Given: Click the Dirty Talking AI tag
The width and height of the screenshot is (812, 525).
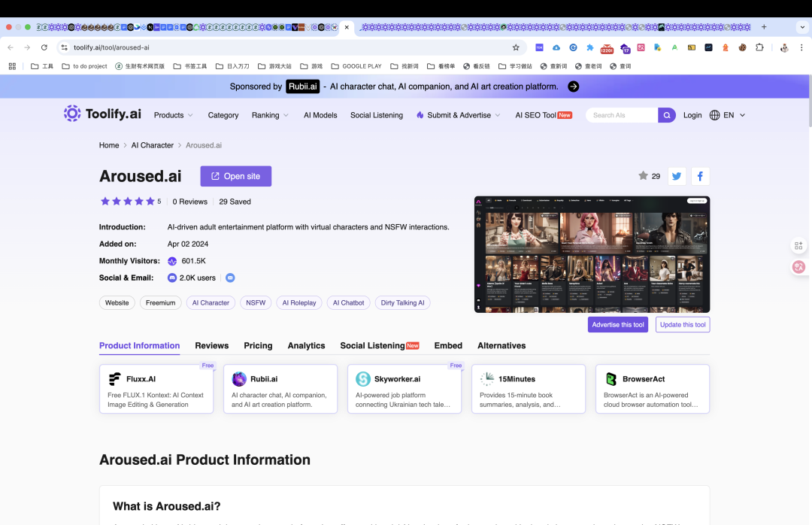Looking at the screenshot, I should pos(402,302).
